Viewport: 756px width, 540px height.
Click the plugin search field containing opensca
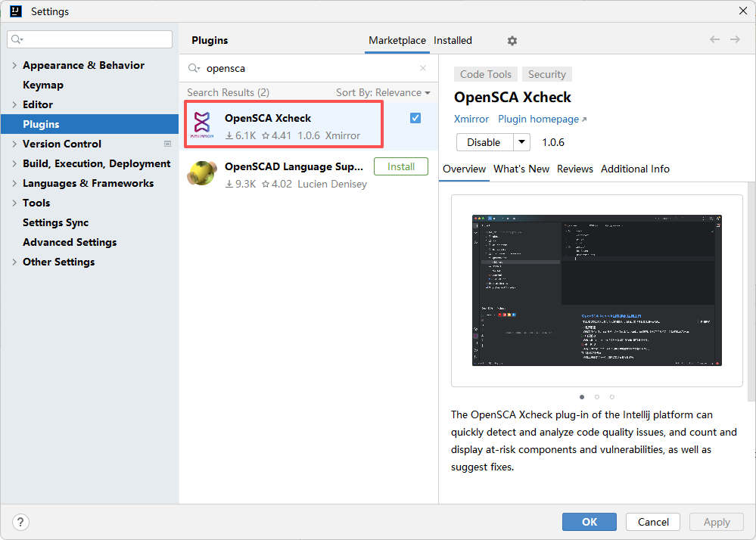(309, 68)
